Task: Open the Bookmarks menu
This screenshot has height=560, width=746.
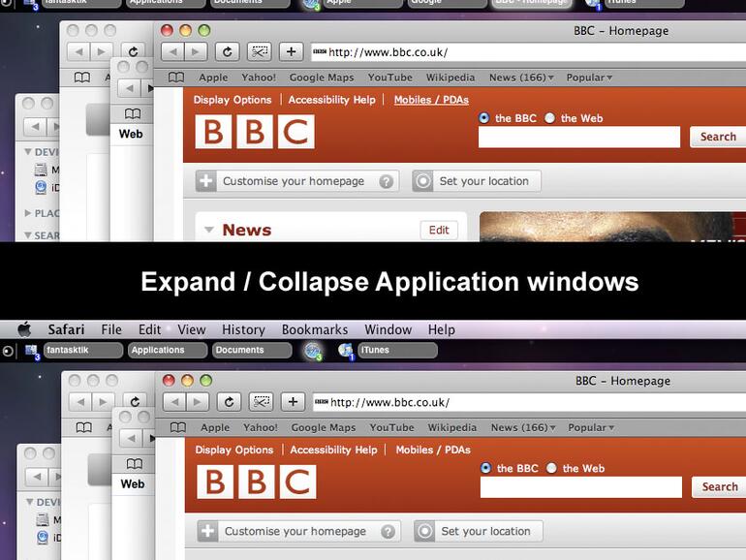Action: (315, 329)
